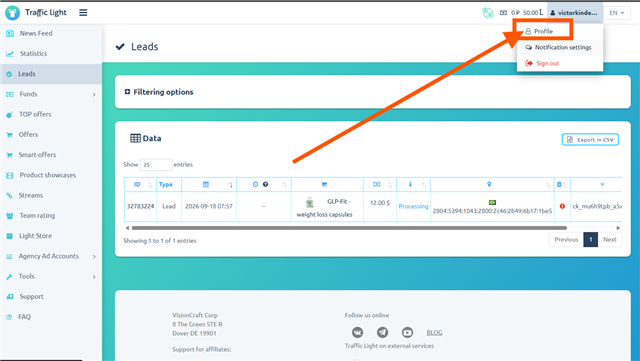Click the chevron column header icon

pos(602,184)
